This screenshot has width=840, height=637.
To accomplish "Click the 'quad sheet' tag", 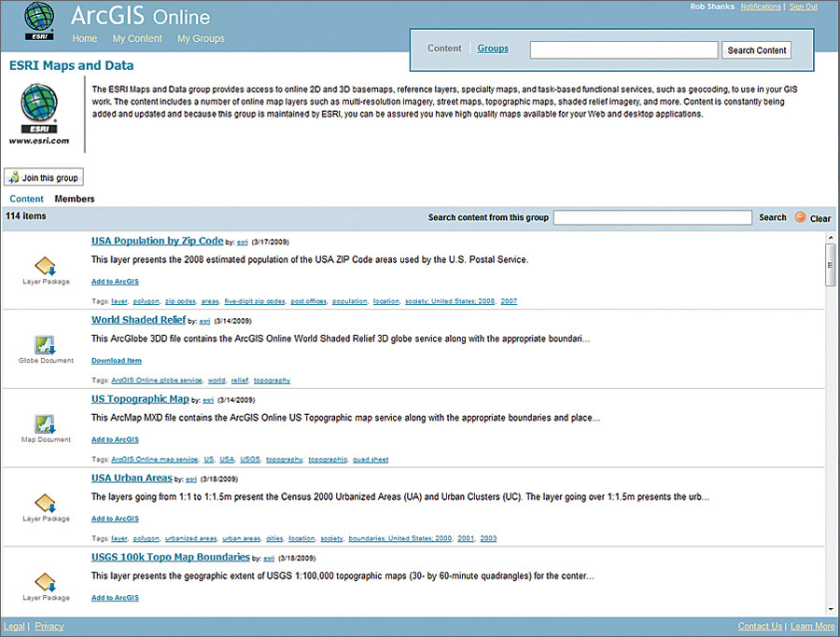I will [x=371, y=459].
